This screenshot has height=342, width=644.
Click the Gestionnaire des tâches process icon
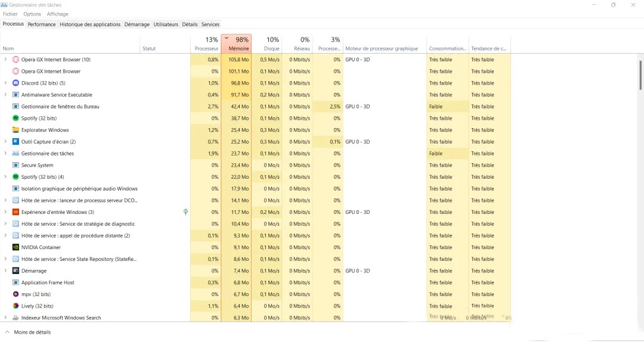16,154
